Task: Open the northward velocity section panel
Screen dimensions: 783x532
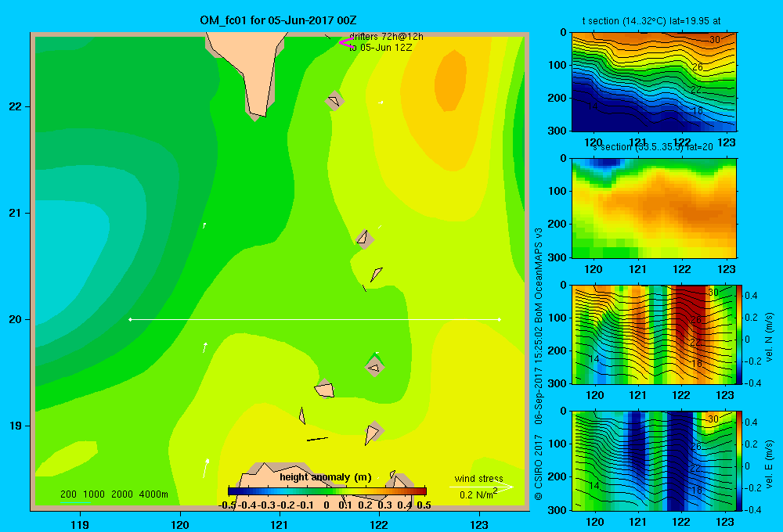Action: coord(654,334)
